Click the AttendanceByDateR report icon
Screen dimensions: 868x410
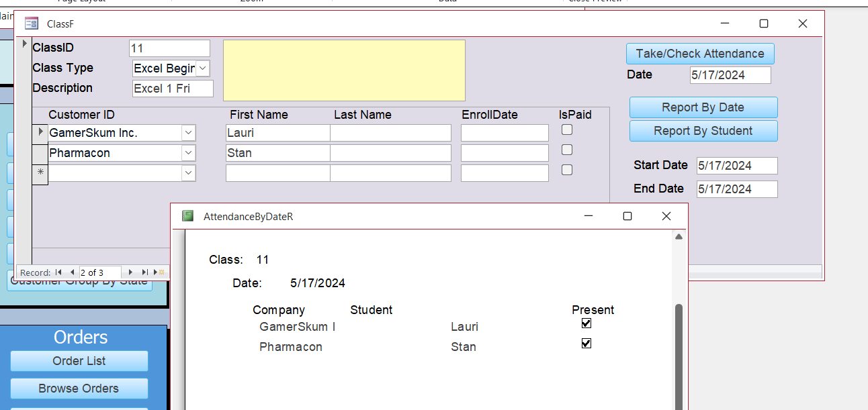point(188,216)
